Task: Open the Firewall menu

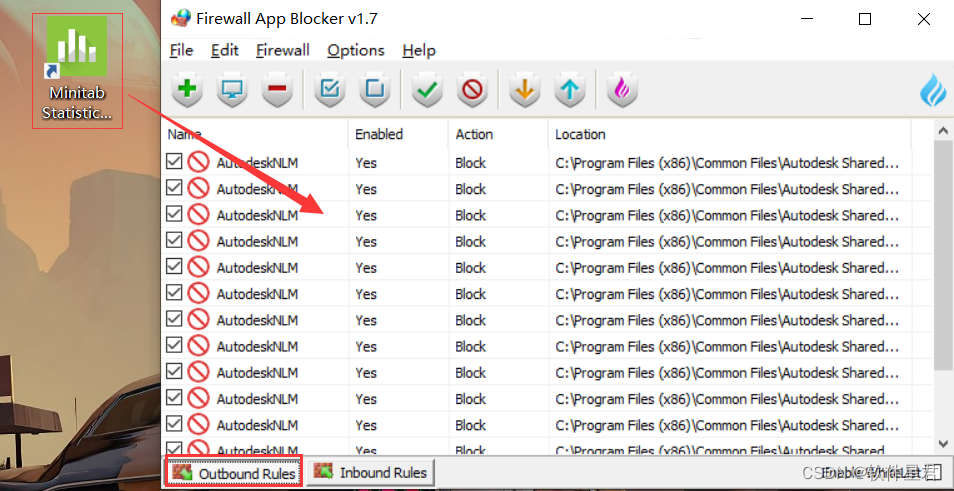Action: point(283,50)
